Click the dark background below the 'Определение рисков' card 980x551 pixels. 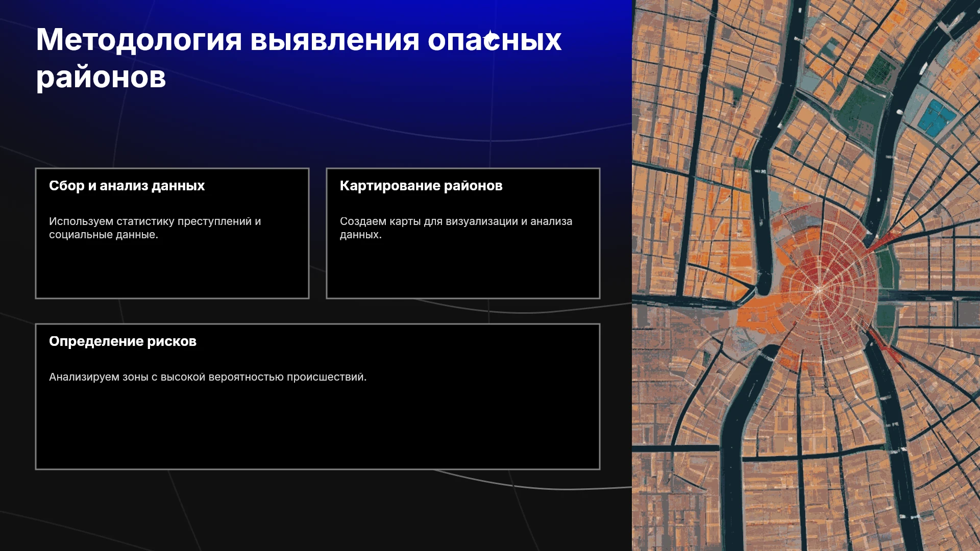pyautogui.click(x=316, y=510)
